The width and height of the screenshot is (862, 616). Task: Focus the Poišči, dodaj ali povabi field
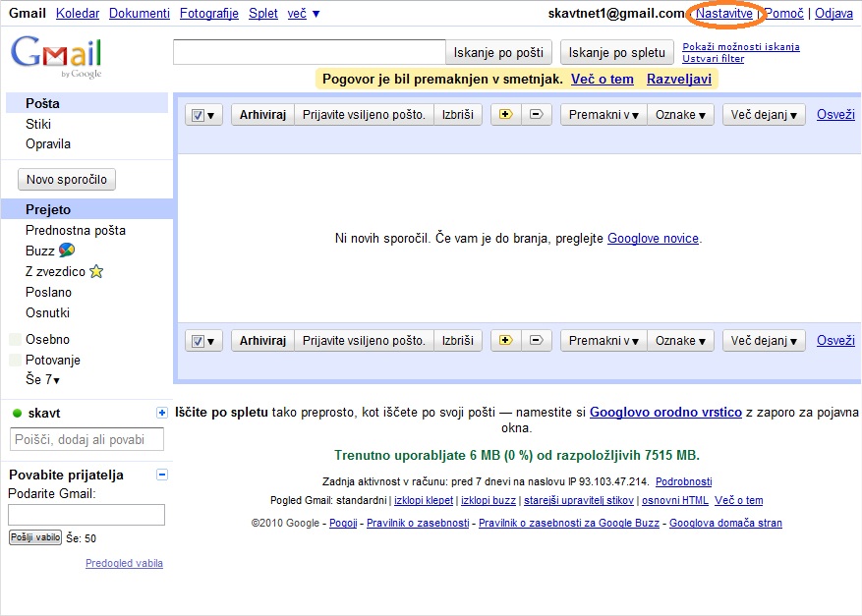coord(86,439)
